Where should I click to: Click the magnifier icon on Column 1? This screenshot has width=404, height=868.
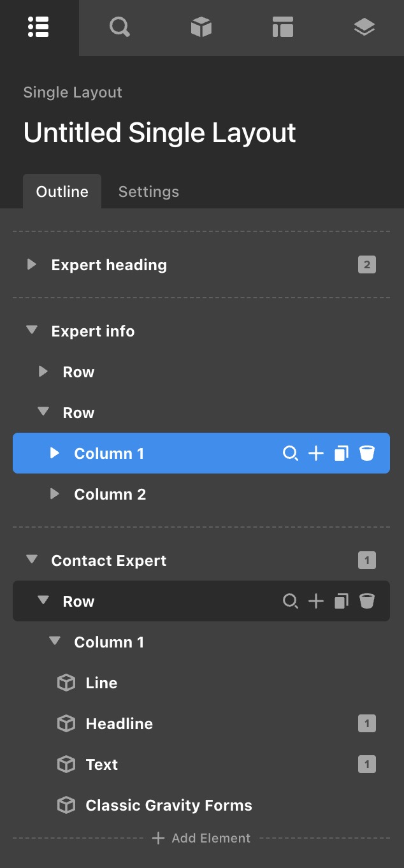[x=291, y=453]
